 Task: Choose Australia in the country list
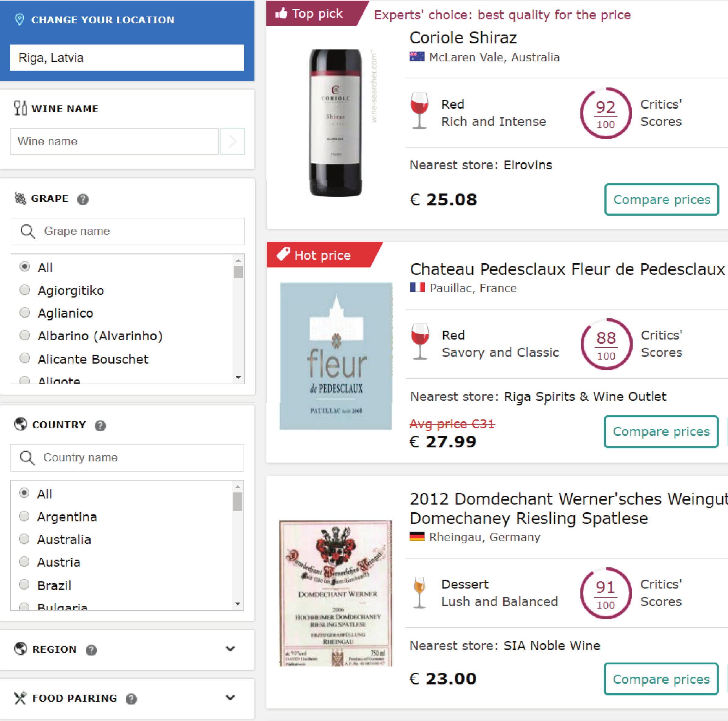24,539
